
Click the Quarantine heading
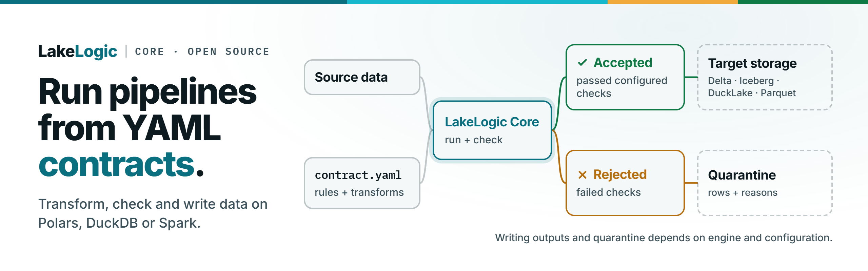pos(742,175)
